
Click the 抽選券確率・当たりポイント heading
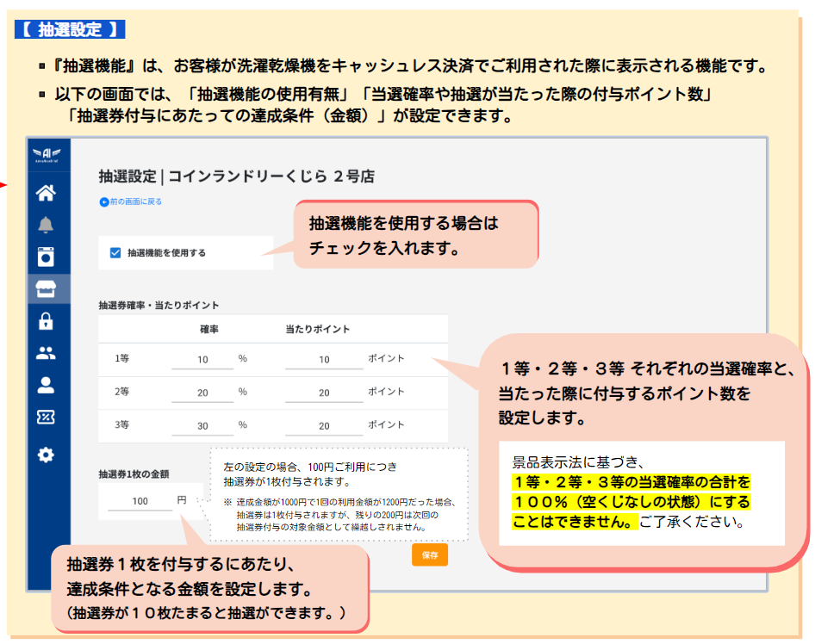(159, 306)
